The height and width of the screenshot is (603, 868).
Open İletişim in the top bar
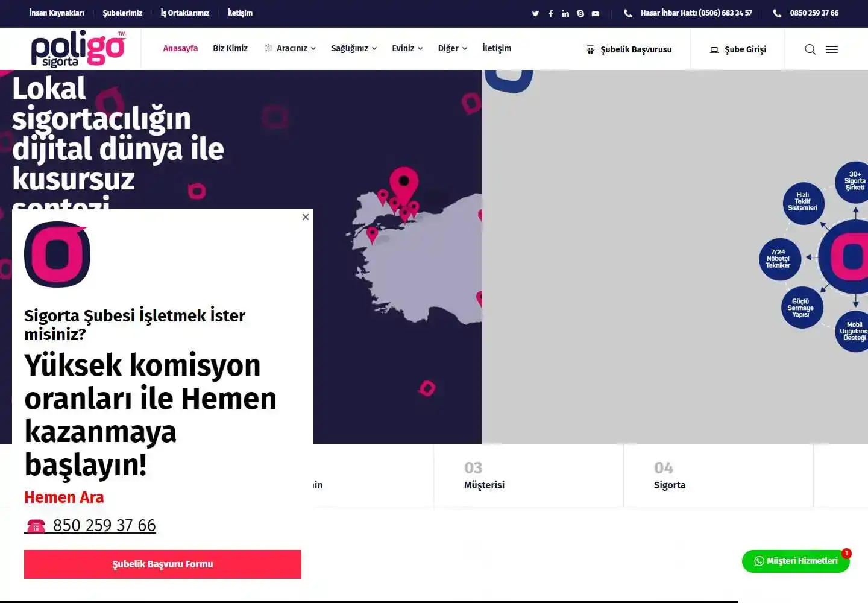[x=240, y=13]
